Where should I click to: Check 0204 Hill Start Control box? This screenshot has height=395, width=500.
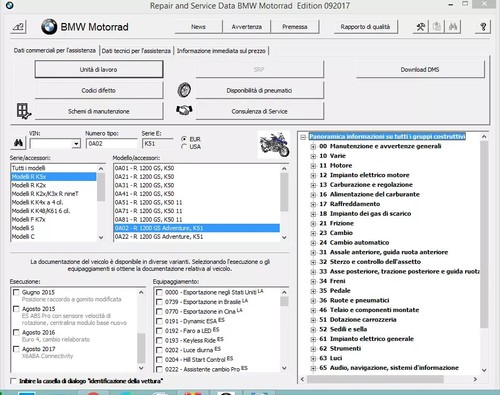coord(159,360)
